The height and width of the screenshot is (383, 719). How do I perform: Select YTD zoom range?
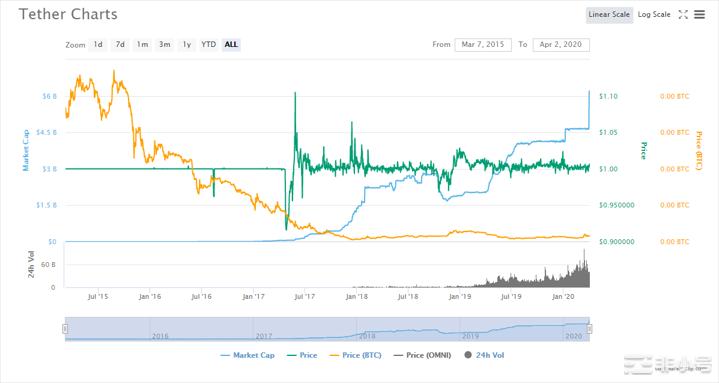click(209, 44)
